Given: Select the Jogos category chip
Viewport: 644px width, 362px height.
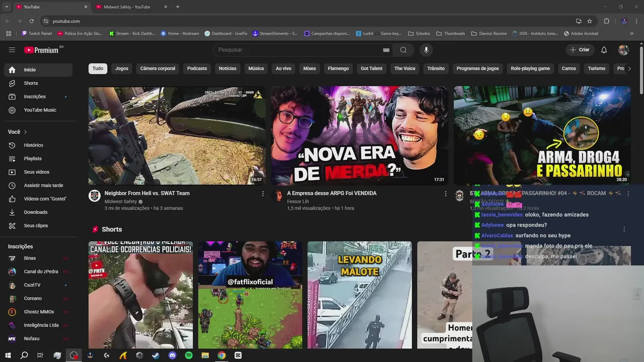Looking at the screenshot, I should pyautogui.click(x=122, y=68).
